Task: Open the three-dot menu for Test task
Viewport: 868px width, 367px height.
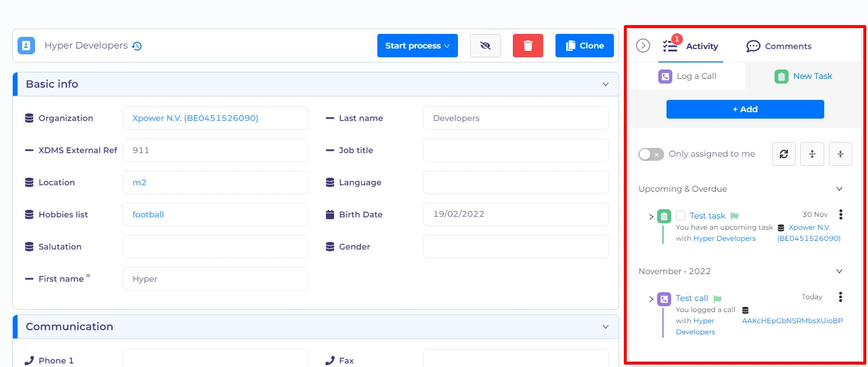Action: [x=841, y=214]
